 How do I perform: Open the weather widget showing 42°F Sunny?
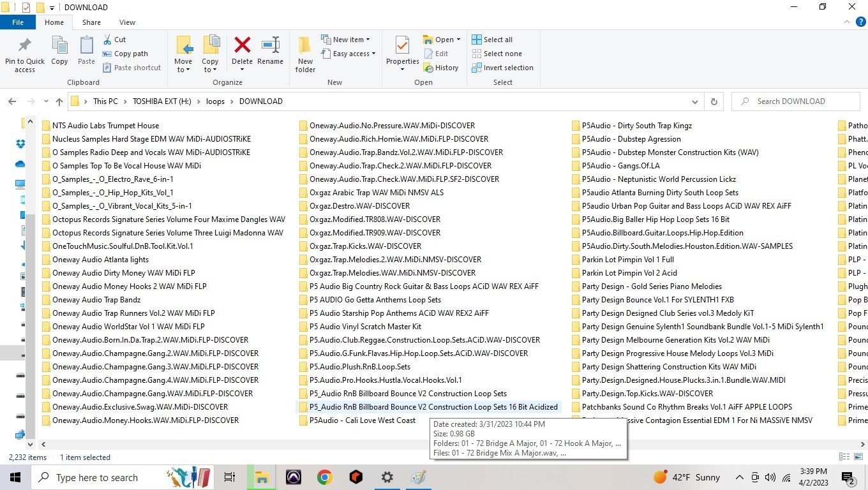pyautogui.click(x=687, y=477)
